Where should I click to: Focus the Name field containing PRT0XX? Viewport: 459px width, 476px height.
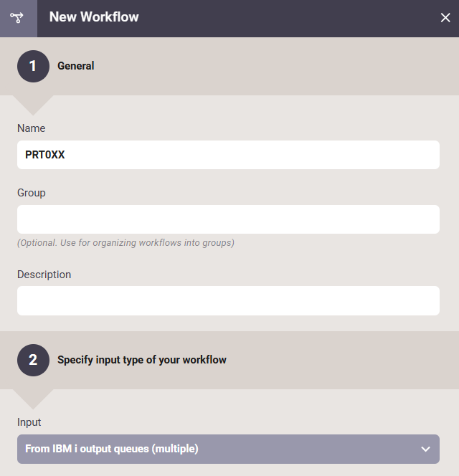pos(228,155)
